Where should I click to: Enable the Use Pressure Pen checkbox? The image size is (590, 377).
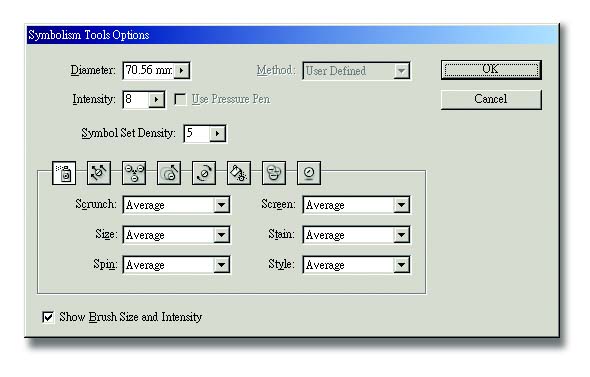[181, 99]
